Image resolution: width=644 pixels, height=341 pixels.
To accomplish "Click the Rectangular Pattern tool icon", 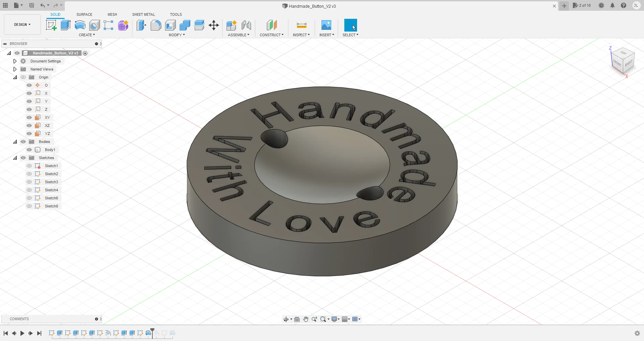I will (x=108, y=25).
